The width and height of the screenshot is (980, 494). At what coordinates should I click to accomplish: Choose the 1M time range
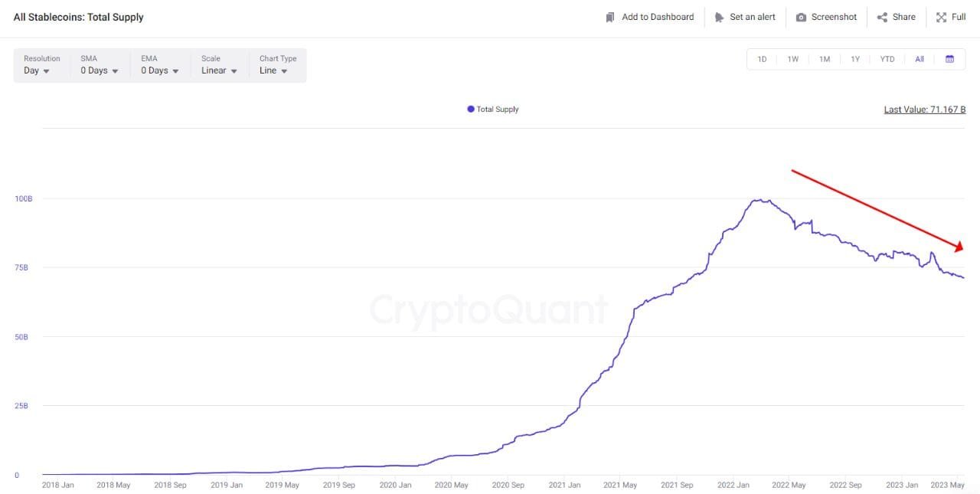point(825,59)
